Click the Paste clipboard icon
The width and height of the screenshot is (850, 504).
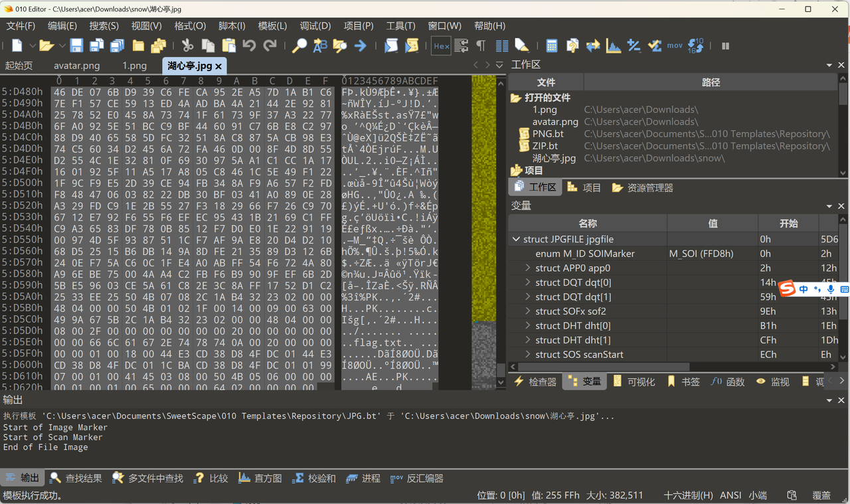click(x=228, y=46)
